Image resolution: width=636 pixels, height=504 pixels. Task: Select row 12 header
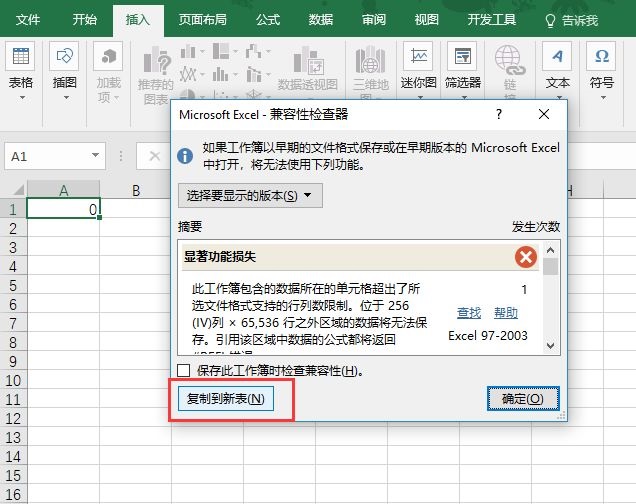13,418
